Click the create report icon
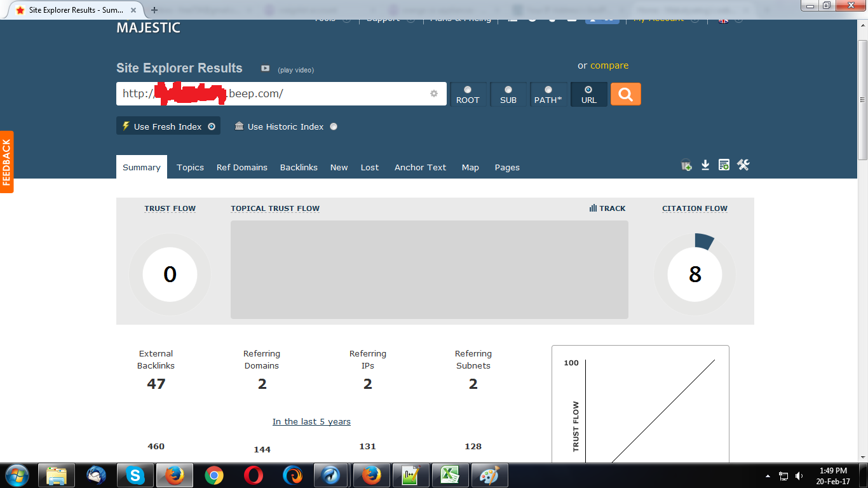This screenshot has width=868, height=488. [724, 165]
